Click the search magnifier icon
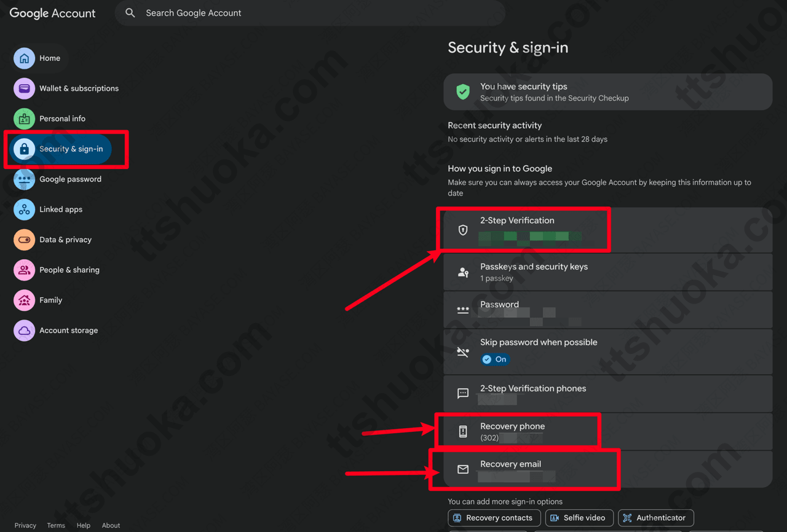The width and height of the screenshot is (787, 532). [x=130, y=13]
